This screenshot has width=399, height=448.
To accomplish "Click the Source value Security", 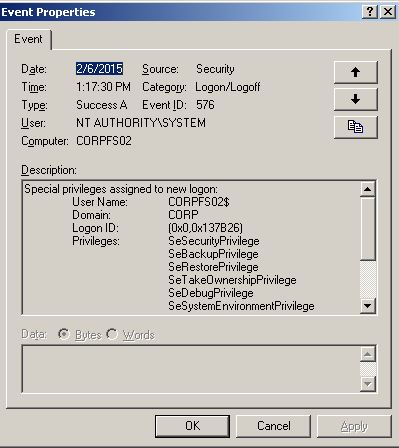I will coord(215,69).
